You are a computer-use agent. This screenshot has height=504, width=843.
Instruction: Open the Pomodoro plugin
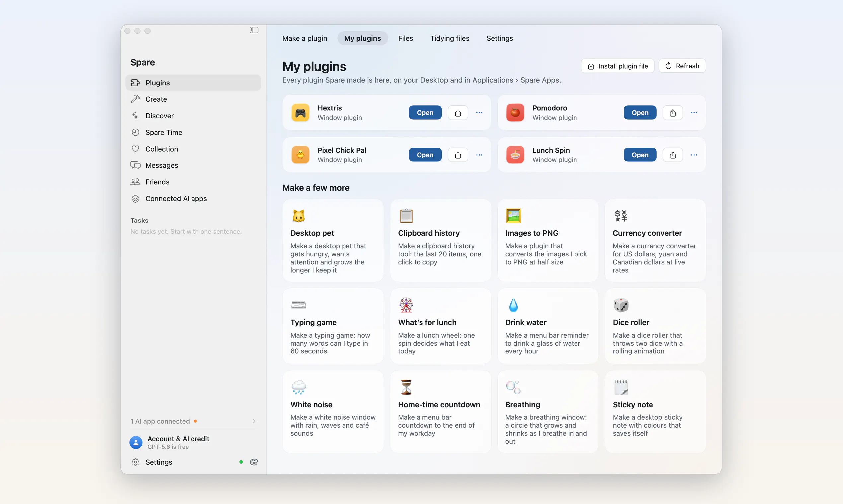[x=640, y=113]
